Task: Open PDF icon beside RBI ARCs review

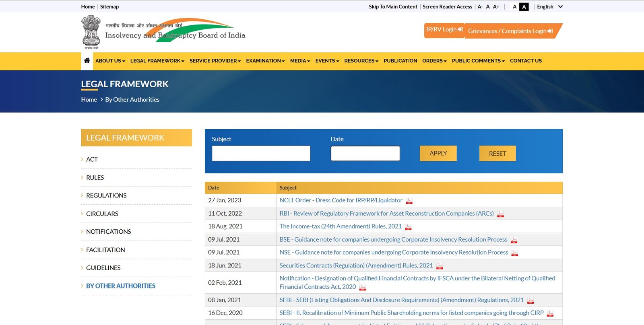Action: pos(500,214)
